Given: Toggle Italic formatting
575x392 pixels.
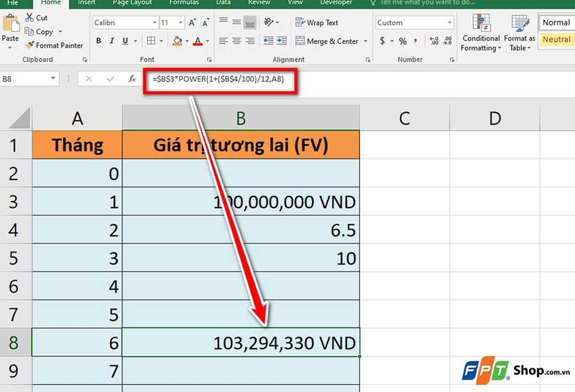Looking at the screenshot, I should tap(112, 41).
